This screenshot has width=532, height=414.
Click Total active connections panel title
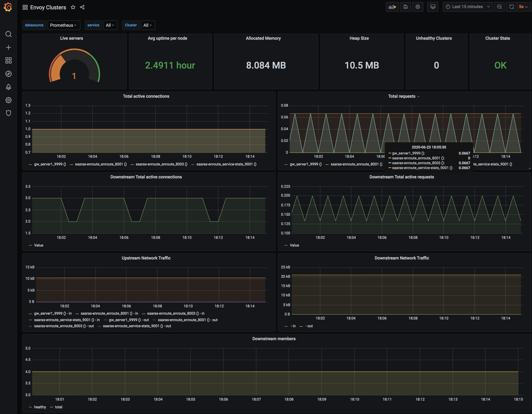point(146,96)
